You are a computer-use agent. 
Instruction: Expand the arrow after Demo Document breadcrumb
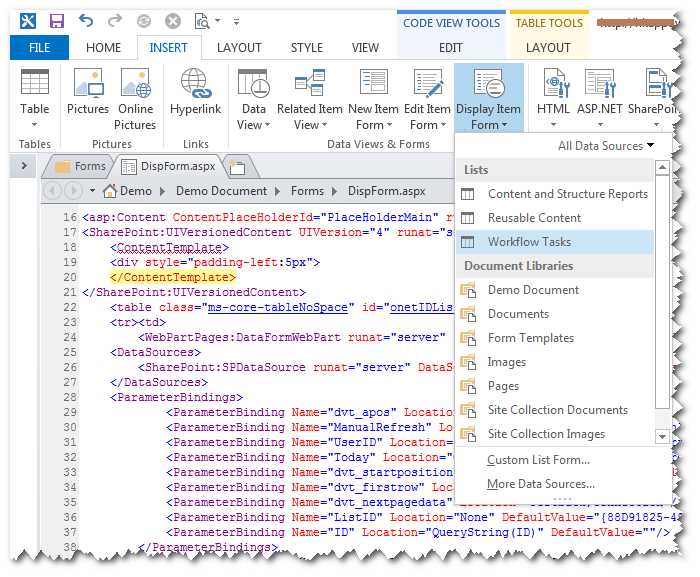click(278, 191)
